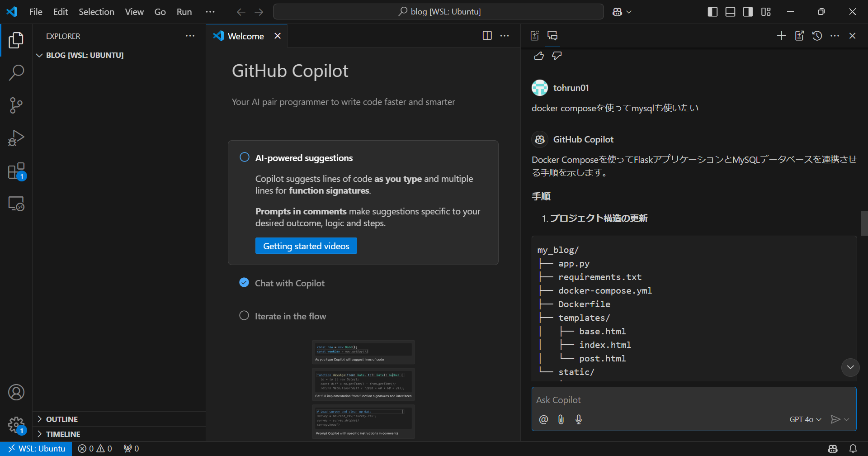Open the Selection menu
Screen dimensions: 868x456
[x=96, y=12]
